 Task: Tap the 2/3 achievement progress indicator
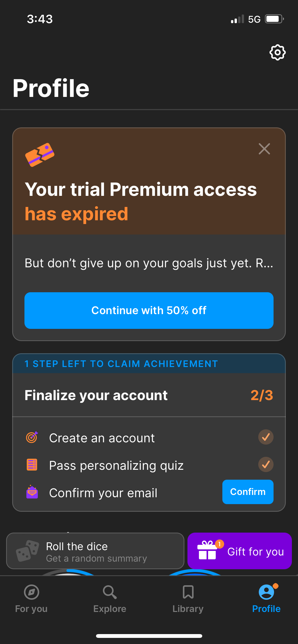[x=262, y=395]
